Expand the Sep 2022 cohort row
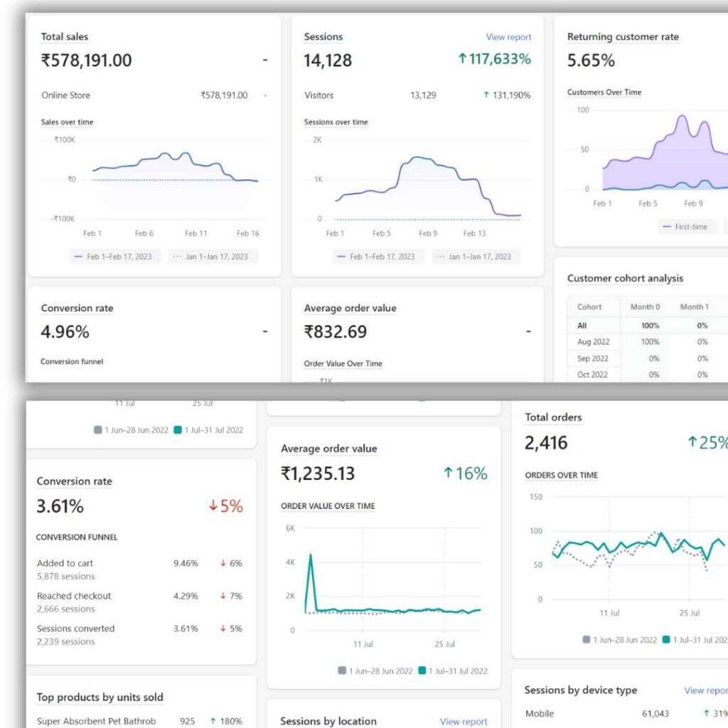 click(x=593, y=358)
